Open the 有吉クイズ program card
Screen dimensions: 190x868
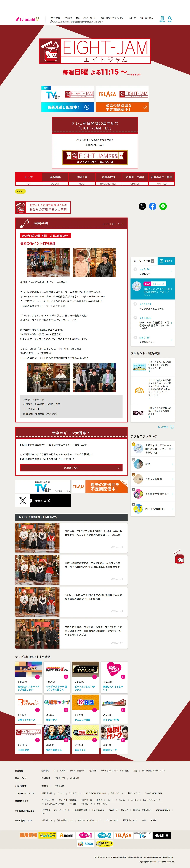tap(86, 739)
